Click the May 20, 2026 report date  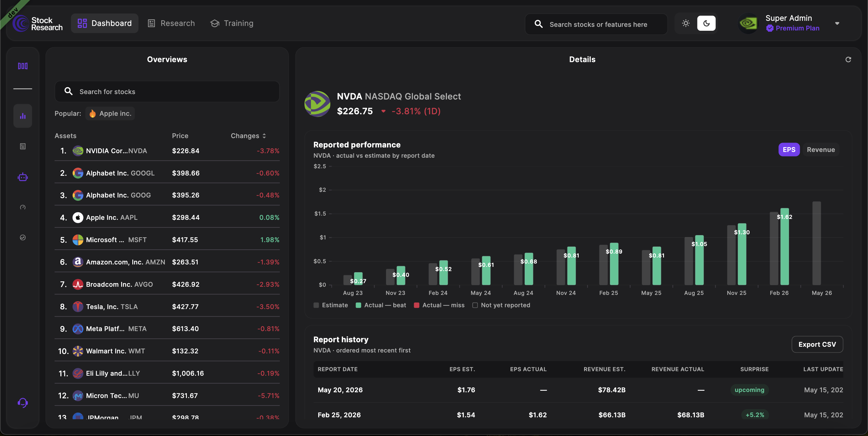pos(340,390)
